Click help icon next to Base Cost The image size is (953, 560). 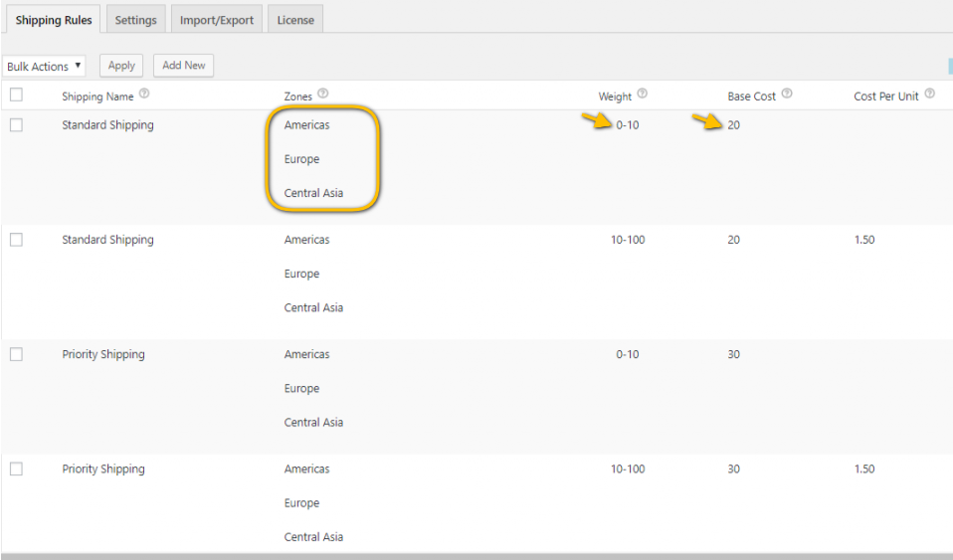click(x=787, y=93)
